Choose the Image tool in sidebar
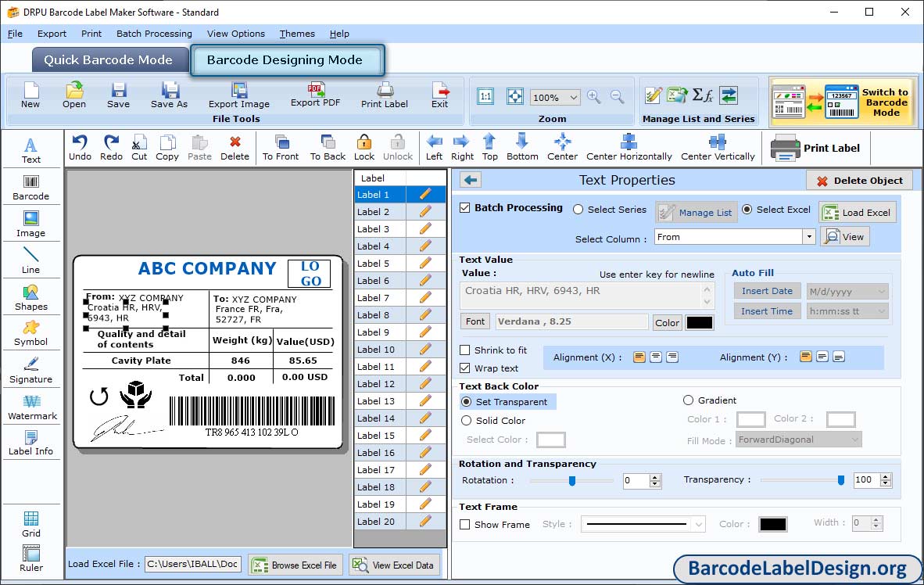The width and height of the screenshot is (924, 585). (x=30, y=224)
